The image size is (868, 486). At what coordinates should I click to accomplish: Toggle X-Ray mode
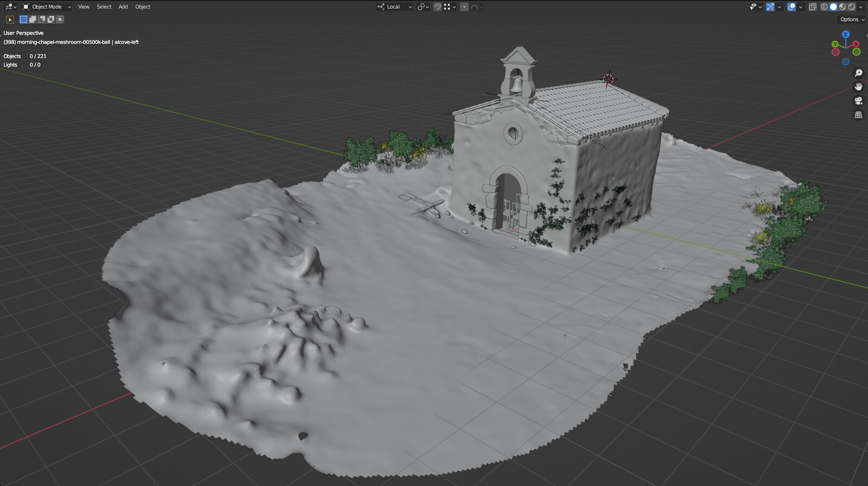[813, 7]
